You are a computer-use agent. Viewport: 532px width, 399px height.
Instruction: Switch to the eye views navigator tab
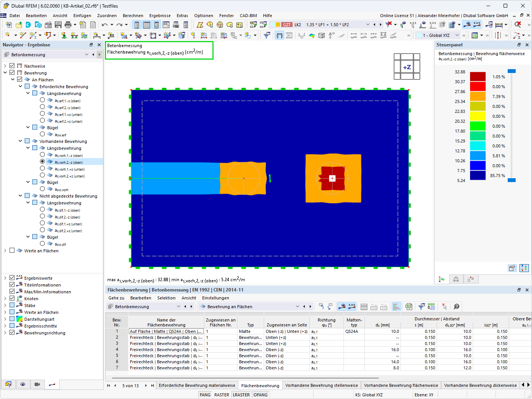(23, 384)
